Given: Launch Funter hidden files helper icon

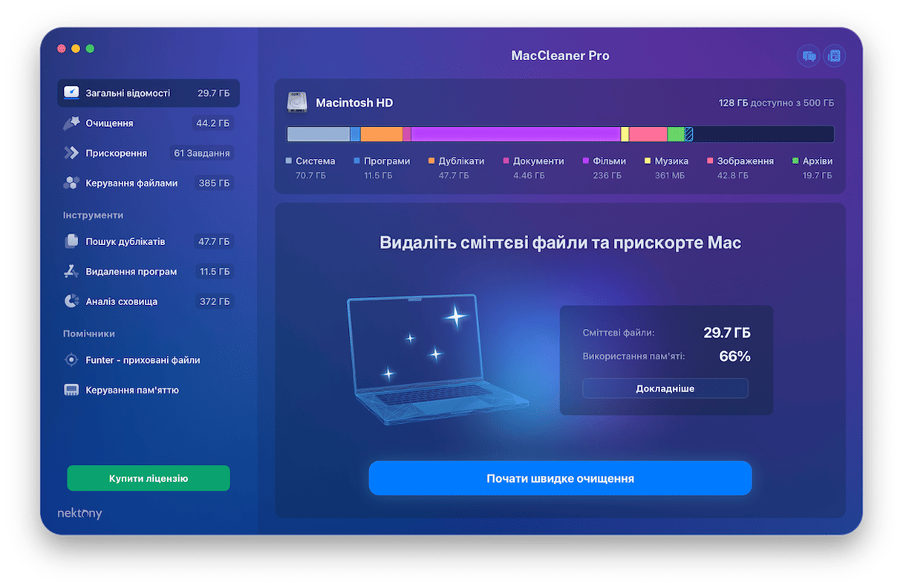Looking at the screenshot, I should tap(71, 360).
